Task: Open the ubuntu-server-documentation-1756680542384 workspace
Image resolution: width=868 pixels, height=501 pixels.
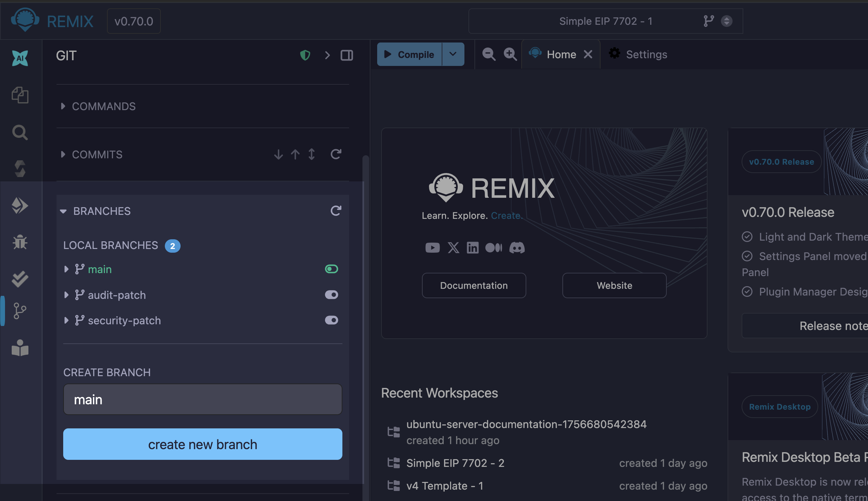Action: coord(526,424)
